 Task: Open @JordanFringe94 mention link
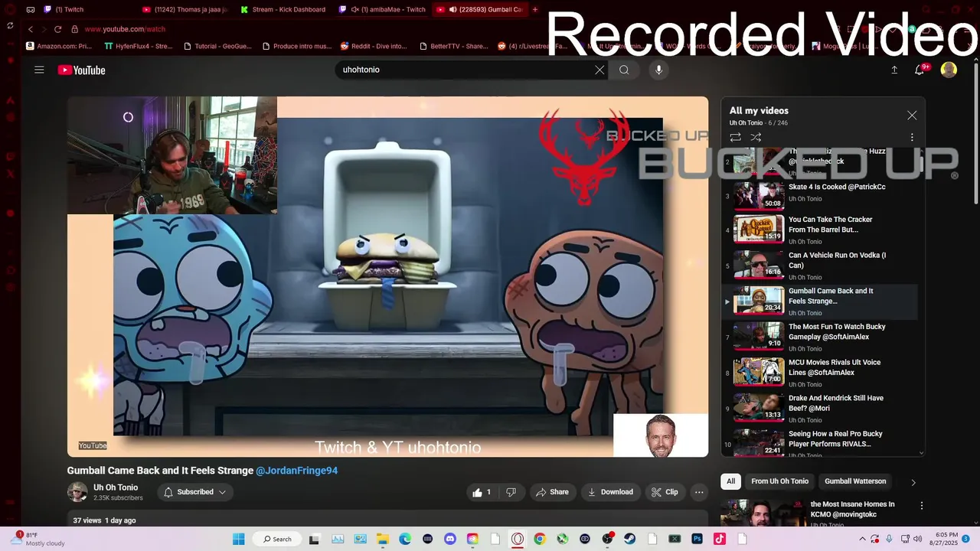pyautogui.click(x=296, y=471)
